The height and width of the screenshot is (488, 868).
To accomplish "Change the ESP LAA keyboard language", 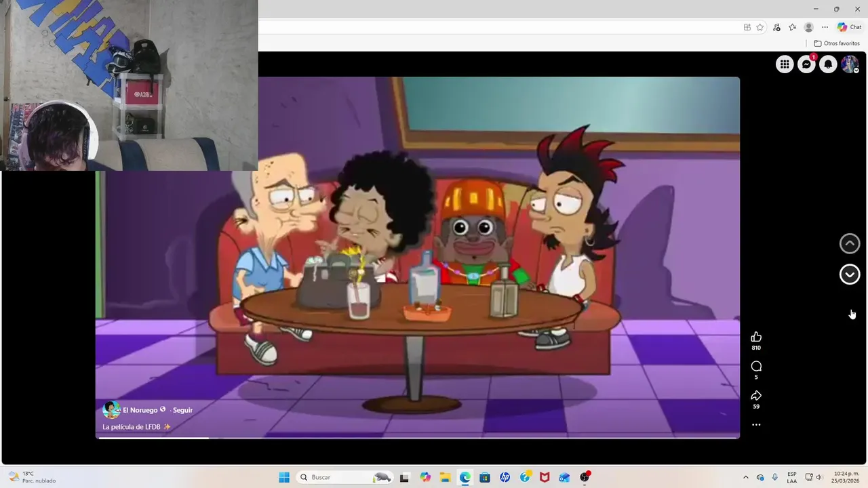I will (x=792, y=477).
